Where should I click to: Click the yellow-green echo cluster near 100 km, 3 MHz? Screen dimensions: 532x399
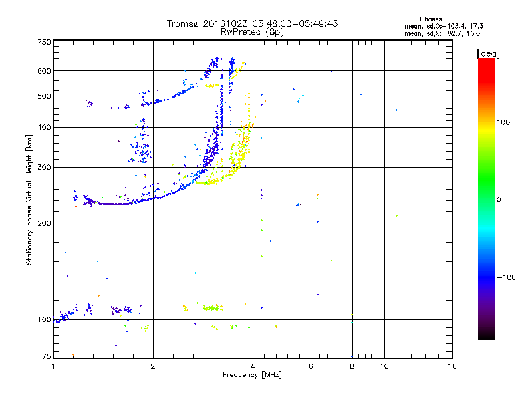pyautogui.click(x=213, y=308)
